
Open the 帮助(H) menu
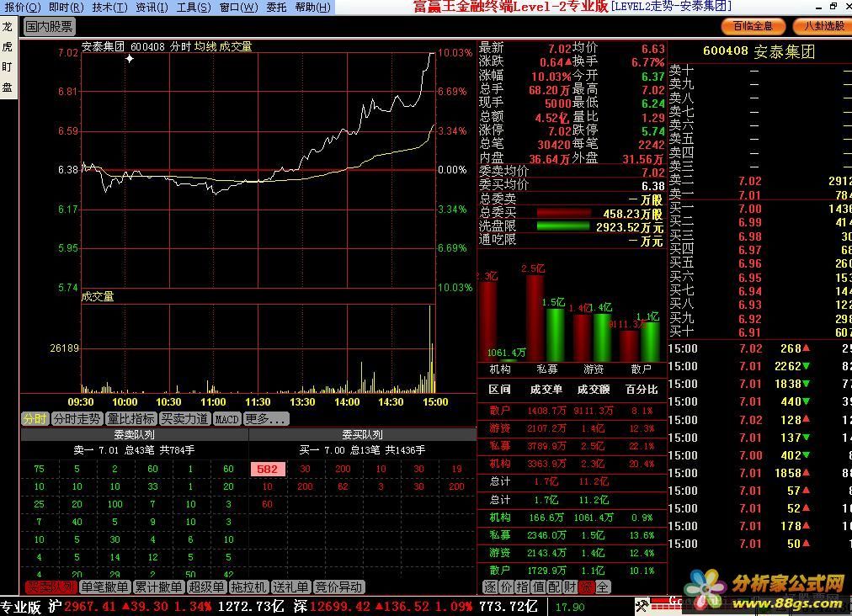coord(313,7)
